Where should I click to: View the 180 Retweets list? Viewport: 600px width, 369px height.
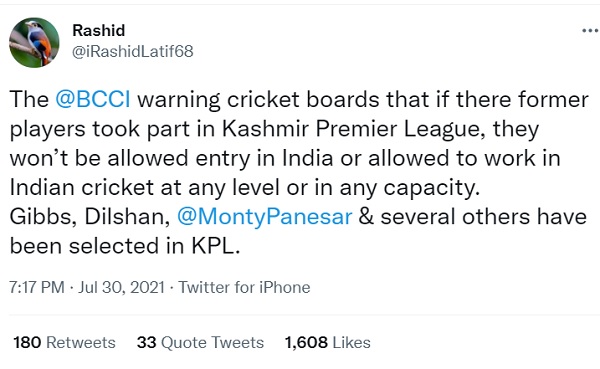pos(64,343)
